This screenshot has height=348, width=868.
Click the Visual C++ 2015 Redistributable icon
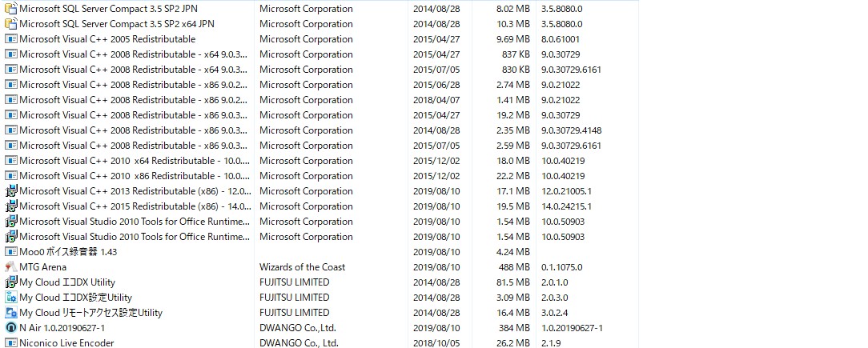[x=11, y=206]
